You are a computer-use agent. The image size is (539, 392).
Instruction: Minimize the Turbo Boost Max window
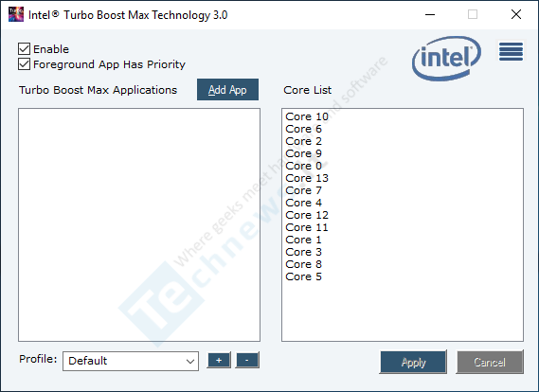coord(430,14)
